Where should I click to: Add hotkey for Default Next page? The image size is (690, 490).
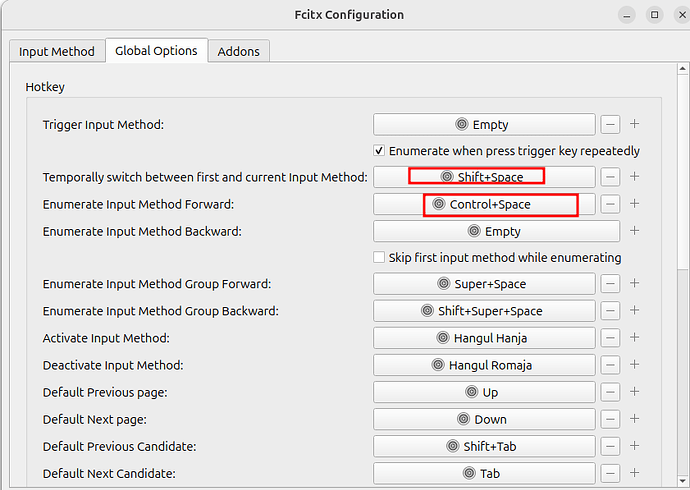click(634, 419)
